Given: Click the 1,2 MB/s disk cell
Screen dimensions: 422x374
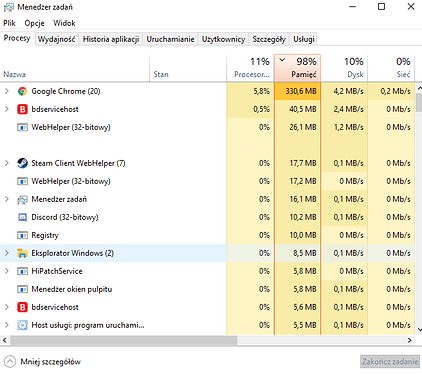Looking at the screenshot, I should point(344,127).
